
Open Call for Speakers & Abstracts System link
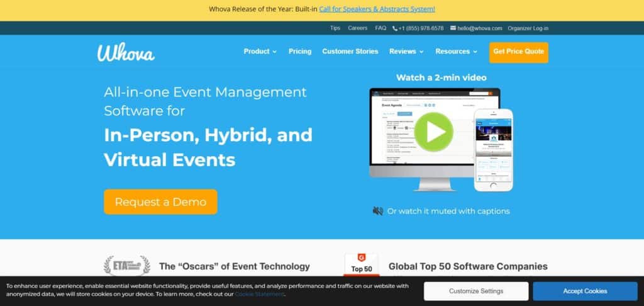click(x=377, y=9)
